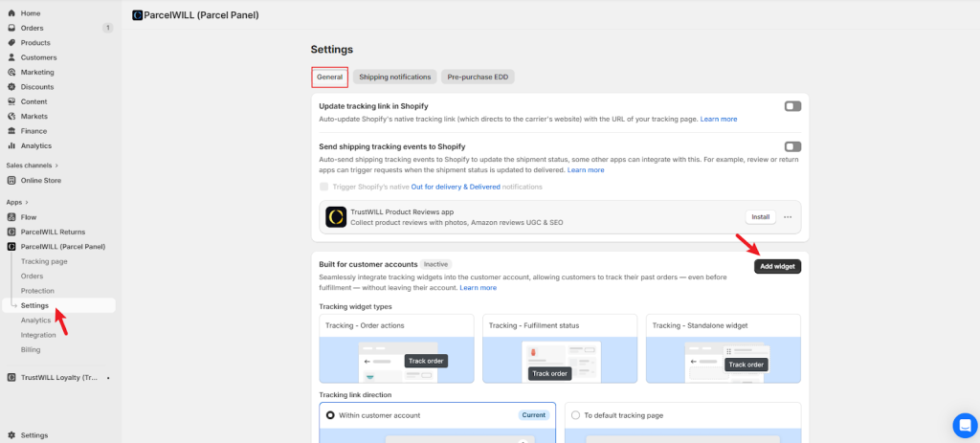Open Learn more link for tracking link
The image size is (980, 443).
[718, 119]
